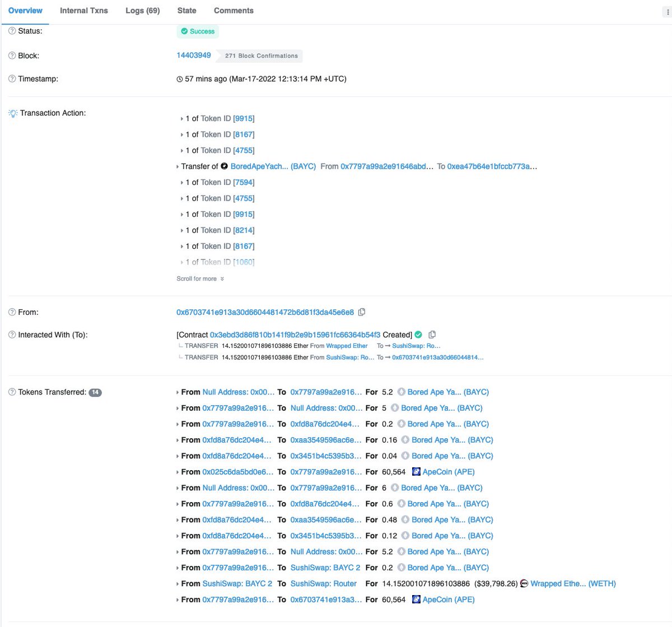Click the Scroll for more text
This screenshot has height=627, width=672.
click(x=197, y=279)
